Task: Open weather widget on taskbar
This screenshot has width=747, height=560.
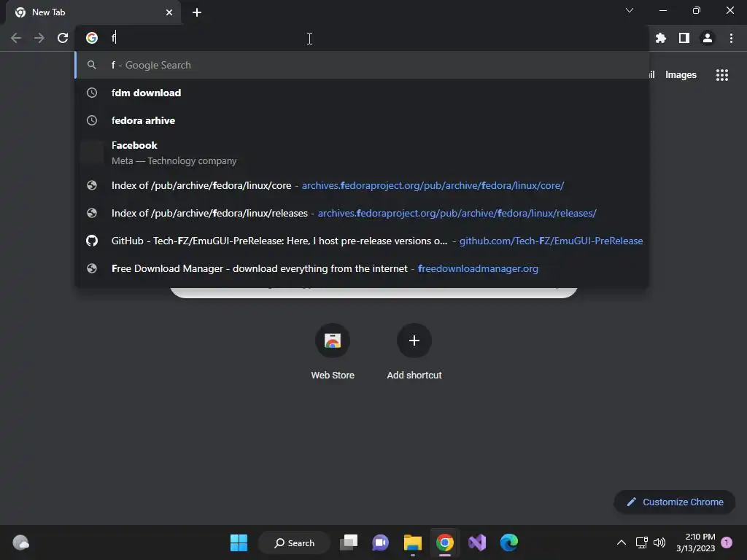Action: [21, 542]
